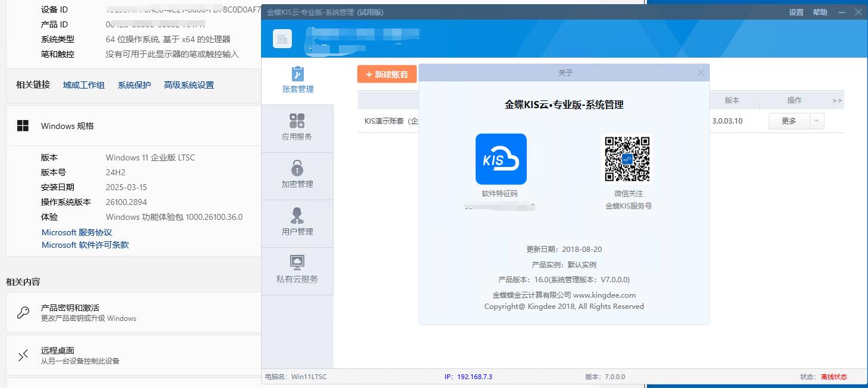Click the Windows logo beside Windows 规格

click(23, 126)
